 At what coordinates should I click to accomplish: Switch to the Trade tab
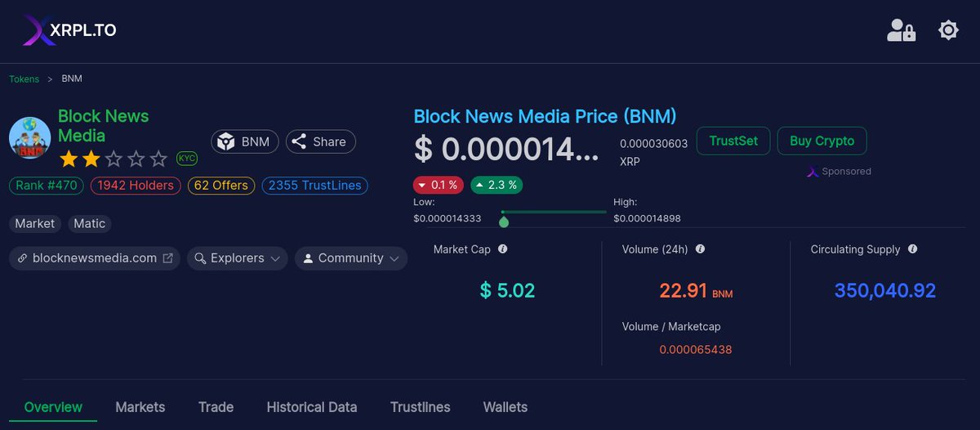tap(216, 407)
